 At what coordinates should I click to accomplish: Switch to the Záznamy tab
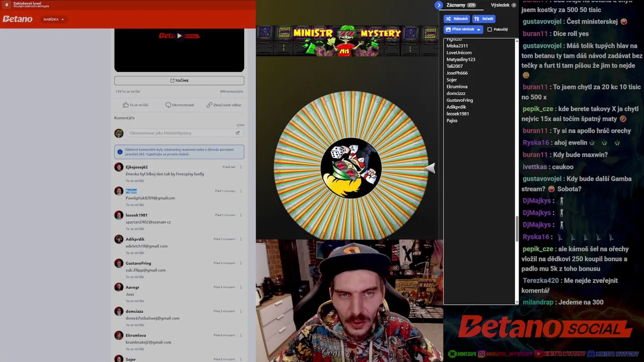click(460, 5)
